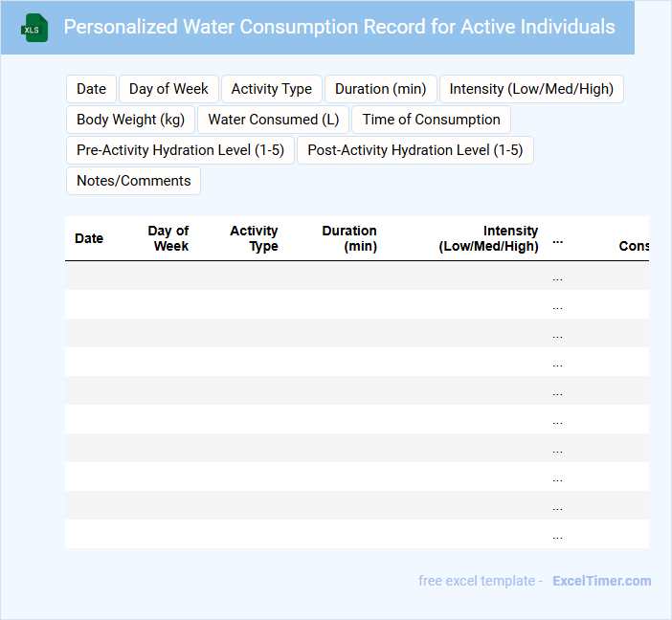672x620 pixels.
Task: Select Pre-Activity Hydration Level (1-5) tag
Action: click(180, 150)
